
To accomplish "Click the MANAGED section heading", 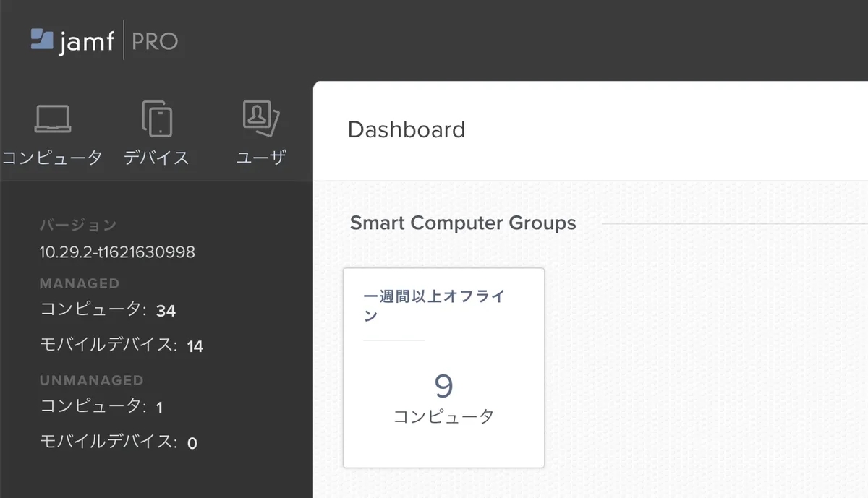I will point(79,283).
